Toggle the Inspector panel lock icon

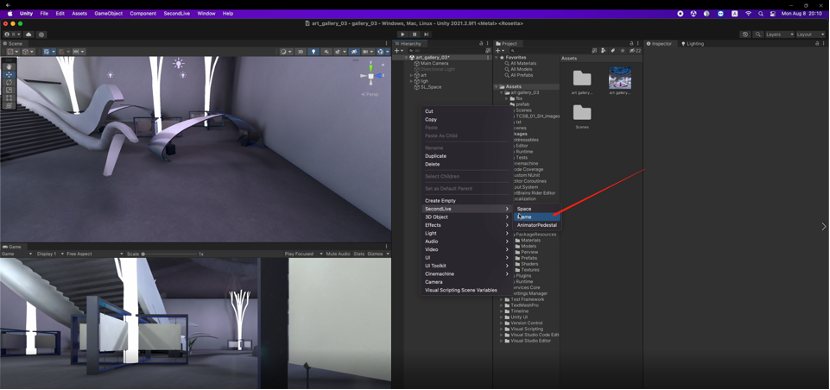pos(816,43)
